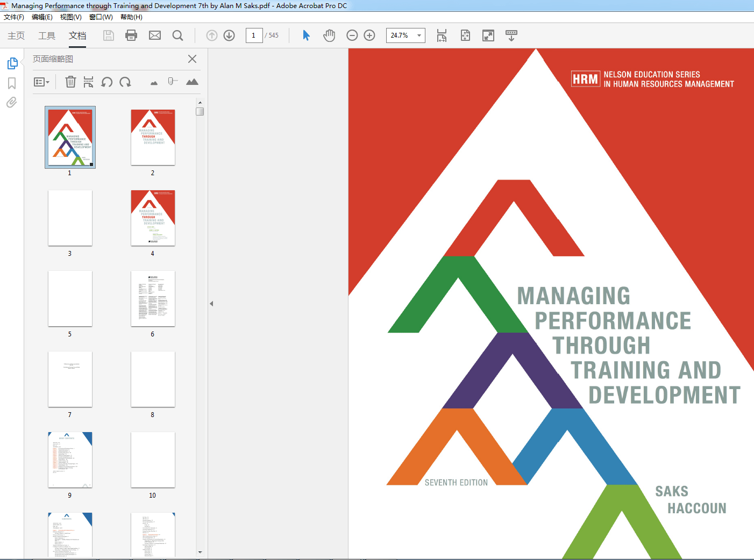Rotate selected page counterclockwise
The image size is (754, 560).
click(106, 82)
